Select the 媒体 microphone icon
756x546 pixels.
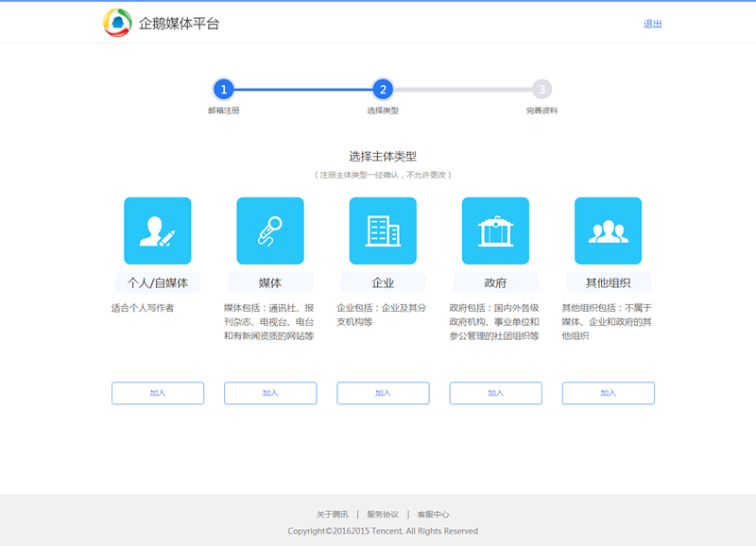click(x=269, y=230)
